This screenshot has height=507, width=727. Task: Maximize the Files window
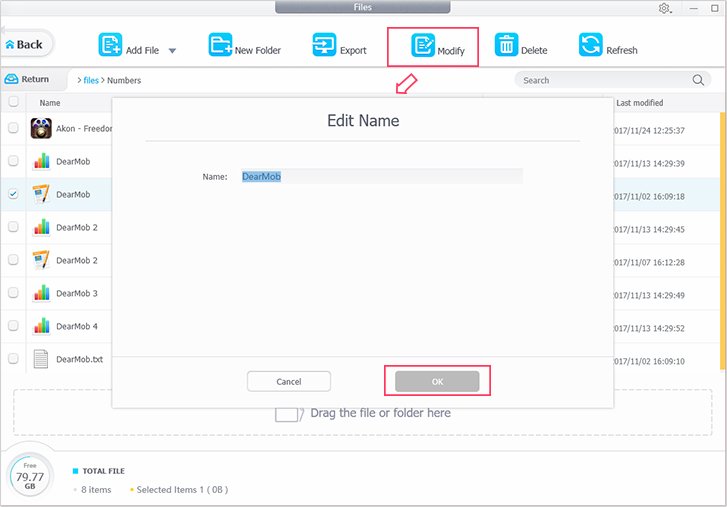click(x=714, y=8)
